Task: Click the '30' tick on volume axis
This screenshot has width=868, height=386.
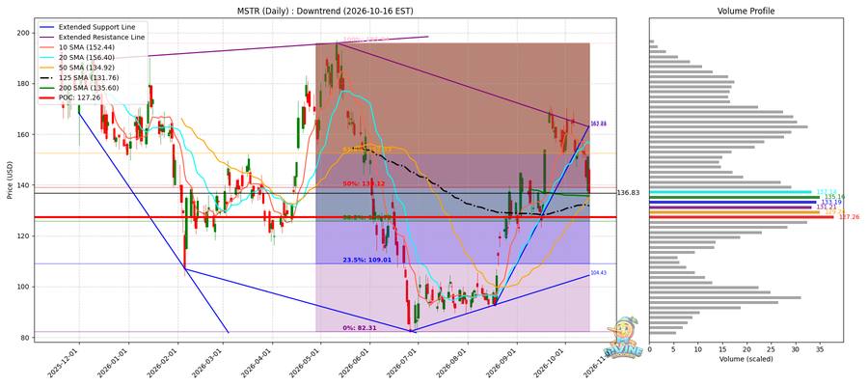Action: [796, 349]
